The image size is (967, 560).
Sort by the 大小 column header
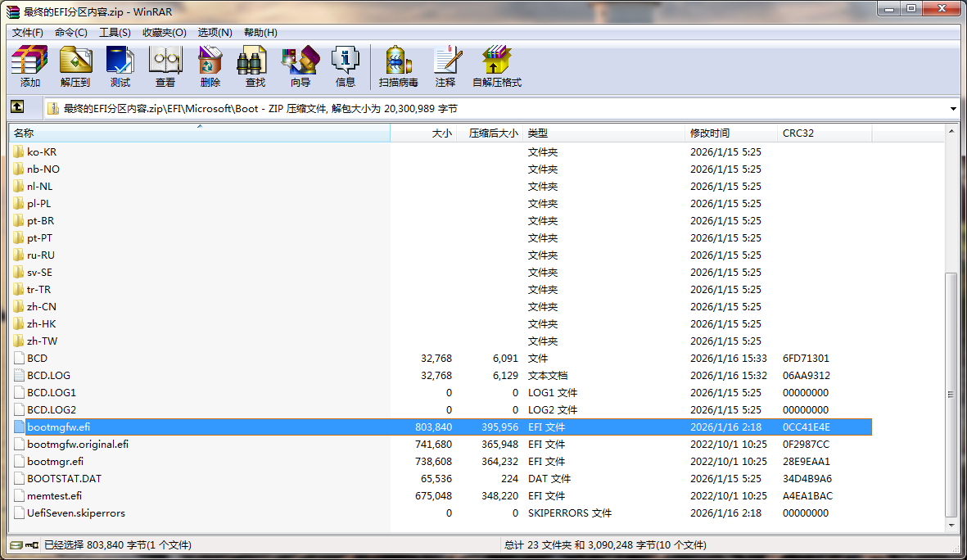click(422, 133)
